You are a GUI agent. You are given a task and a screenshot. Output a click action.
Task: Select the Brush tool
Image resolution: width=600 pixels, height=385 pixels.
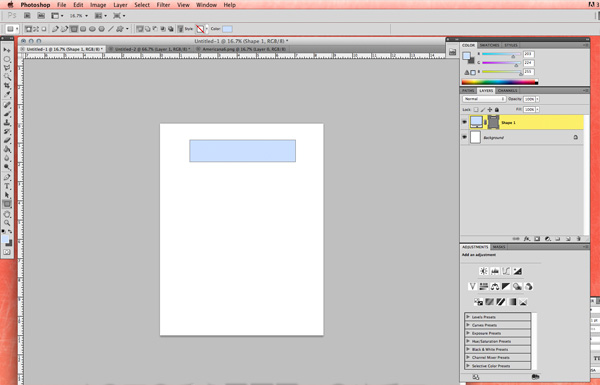point(7,114)
